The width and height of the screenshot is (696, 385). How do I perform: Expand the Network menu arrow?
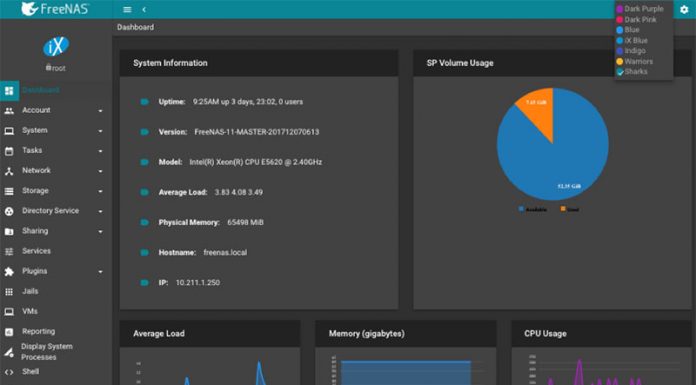[100, 171]
